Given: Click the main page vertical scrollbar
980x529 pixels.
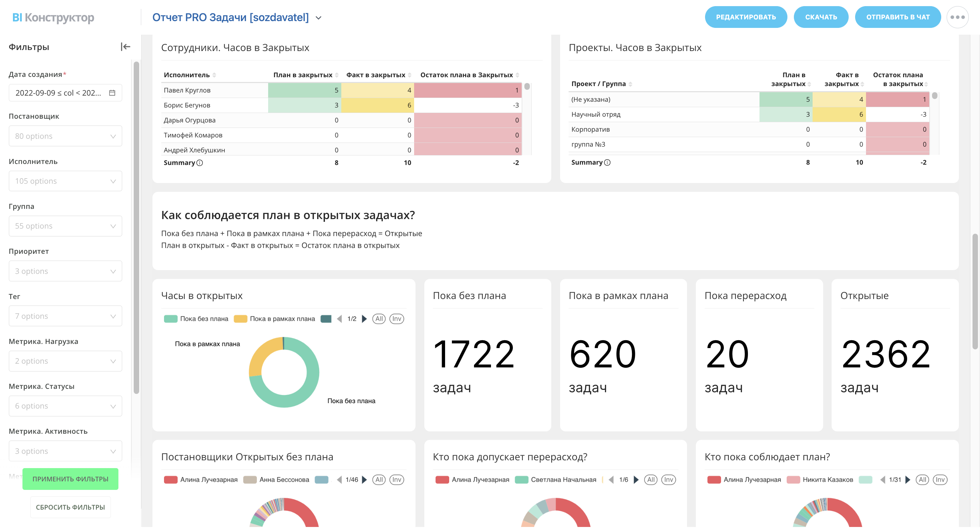Looking at the screenshot, I should click(x=975, y=291).
